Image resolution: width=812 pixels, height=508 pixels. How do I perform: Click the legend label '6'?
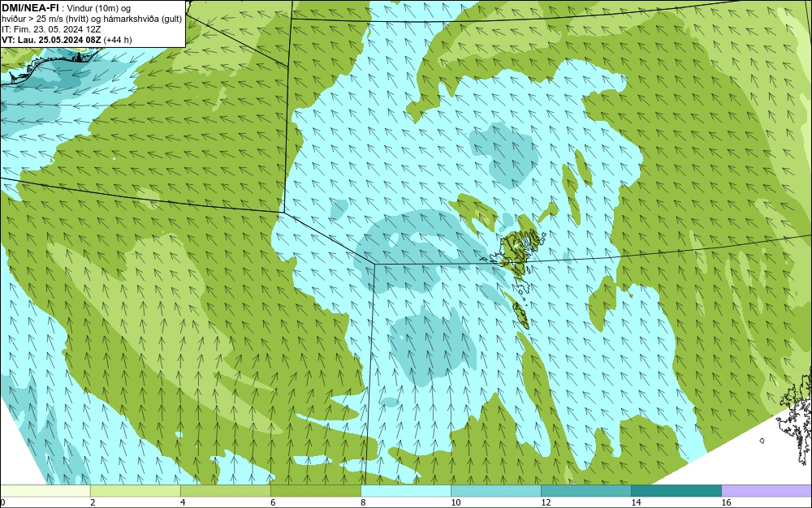[x=273, y=502]
